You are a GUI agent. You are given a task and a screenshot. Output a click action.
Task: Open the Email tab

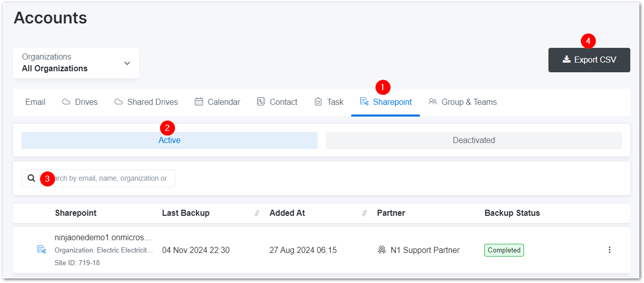point(35,102)
